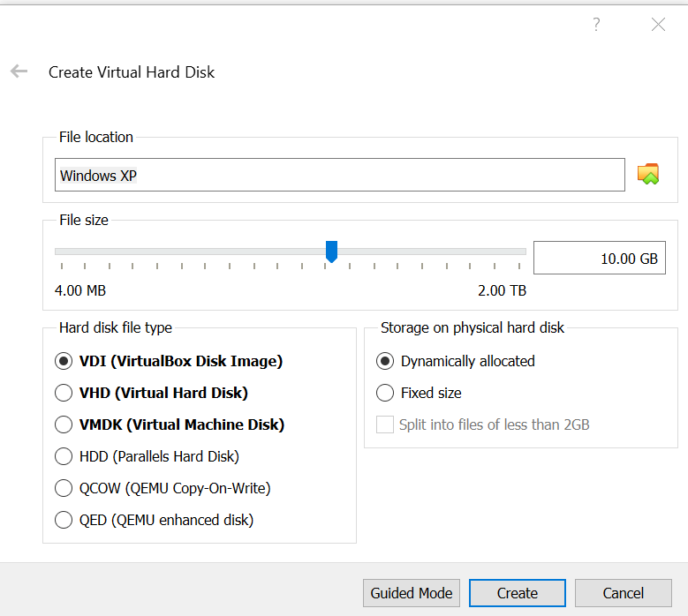Close the Create Virtual Hard Disk dialog
This screenshot has width=688, height=616.
pos(658,24)
